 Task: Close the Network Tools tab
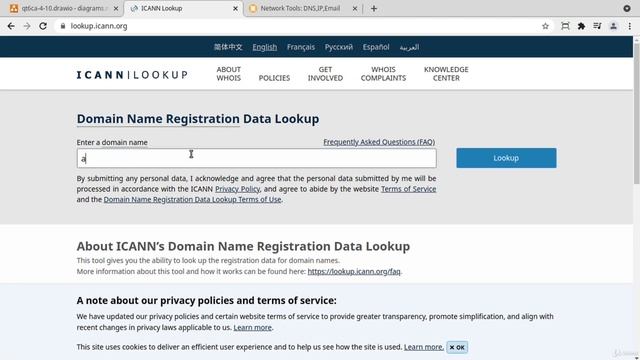click(355, 8)
